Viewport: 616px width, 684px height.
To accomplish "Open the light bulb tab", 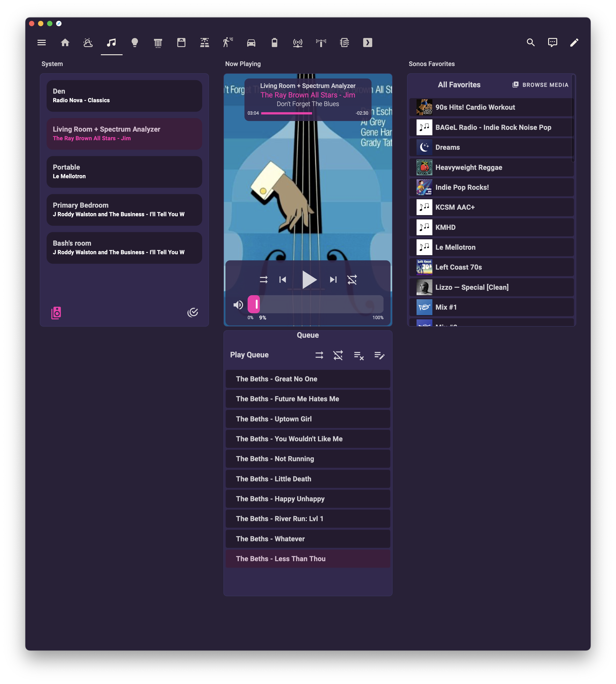I will [135, 43].
